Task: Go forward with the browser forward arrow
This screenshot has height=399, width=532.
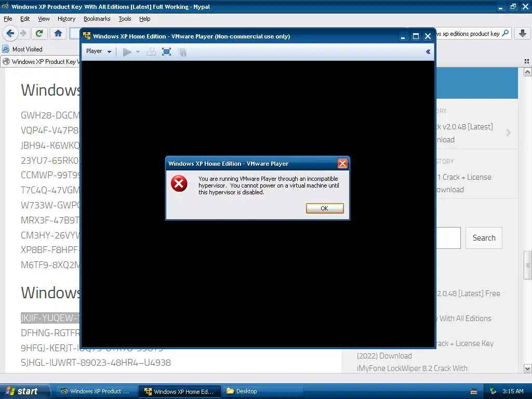Action: [x=23, y=33]
